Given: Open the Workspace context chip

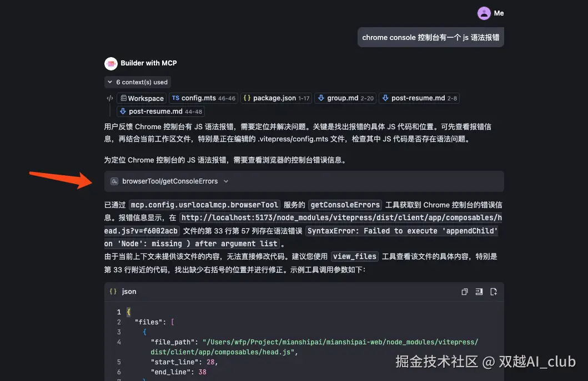Looking at the screenshot, I should [142, 98].
